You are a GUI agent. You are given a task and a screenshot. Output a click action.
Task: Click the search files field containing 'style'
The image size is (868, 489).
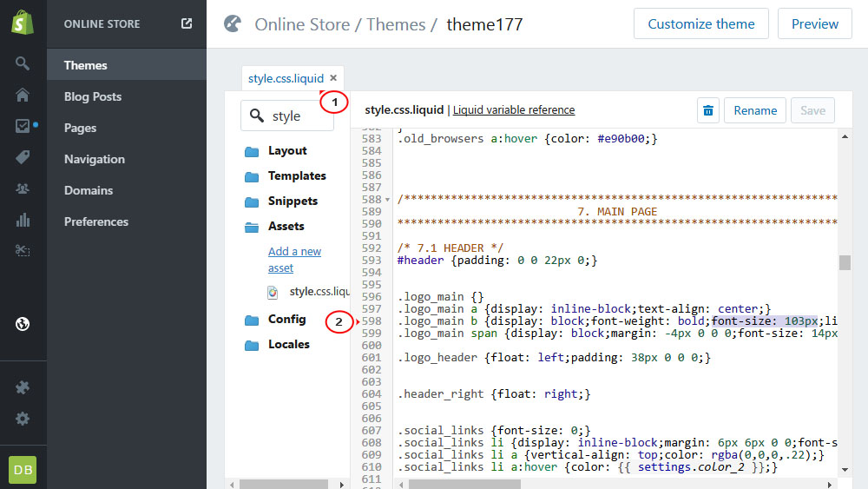click(287, 116)
